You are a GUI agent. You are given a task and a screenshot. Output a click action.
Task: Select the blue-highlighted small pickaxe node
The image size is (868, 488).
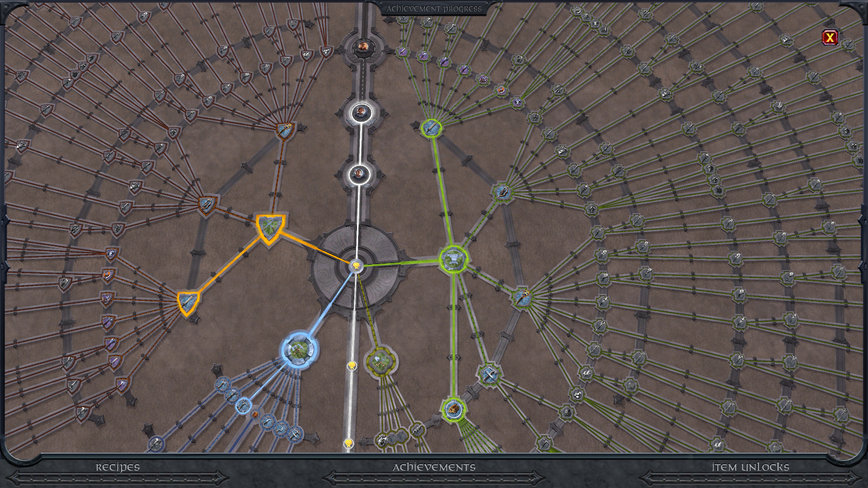(x=244, y=405)
